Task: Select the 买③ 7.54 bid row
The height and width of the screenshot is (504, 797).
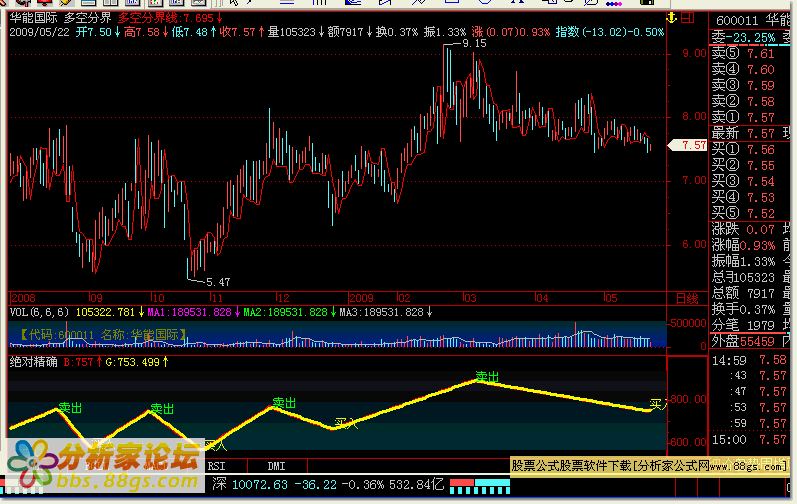Action: [743, 181]
